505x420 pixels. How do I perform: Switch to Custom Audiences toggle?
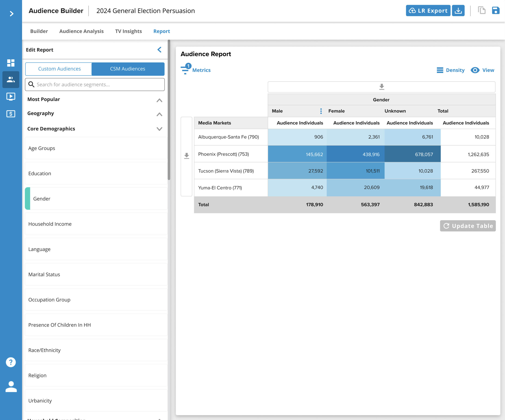59,69
